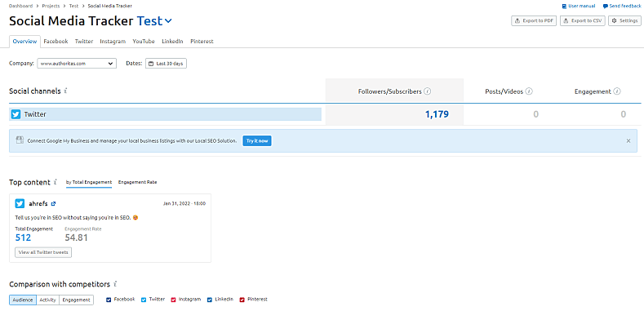Switch to the Facebook tab
Image resolution: width=644 pixels, height=311 pixels.
56,42
